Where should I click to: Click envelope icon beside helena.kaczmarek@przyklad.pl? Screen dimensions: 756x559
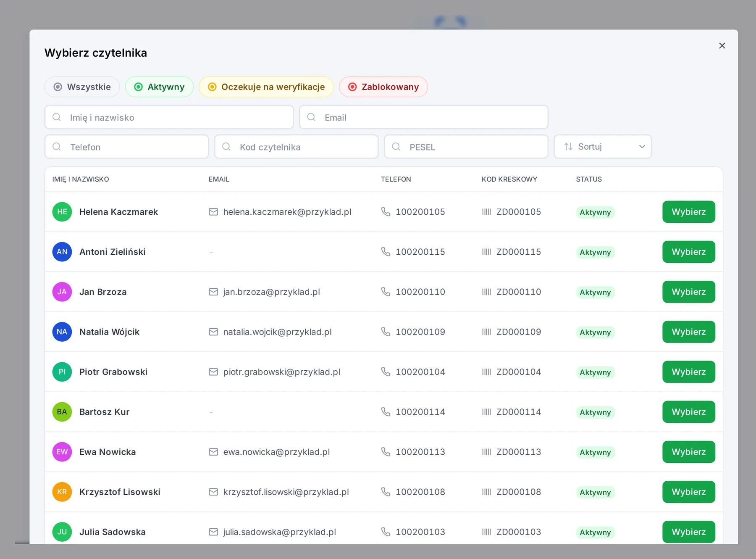[213, 212]
